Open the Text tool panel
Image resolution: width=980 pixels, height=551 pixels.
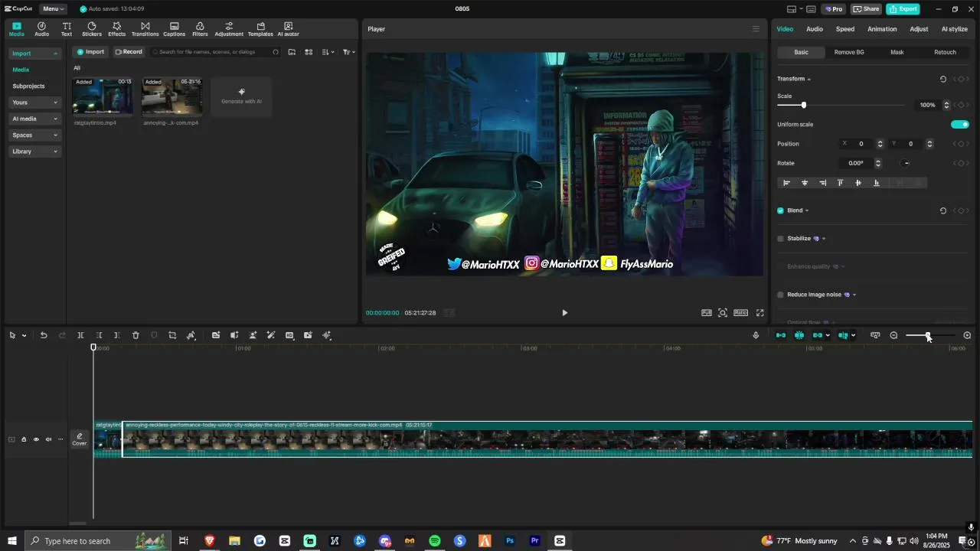point(67,29)
